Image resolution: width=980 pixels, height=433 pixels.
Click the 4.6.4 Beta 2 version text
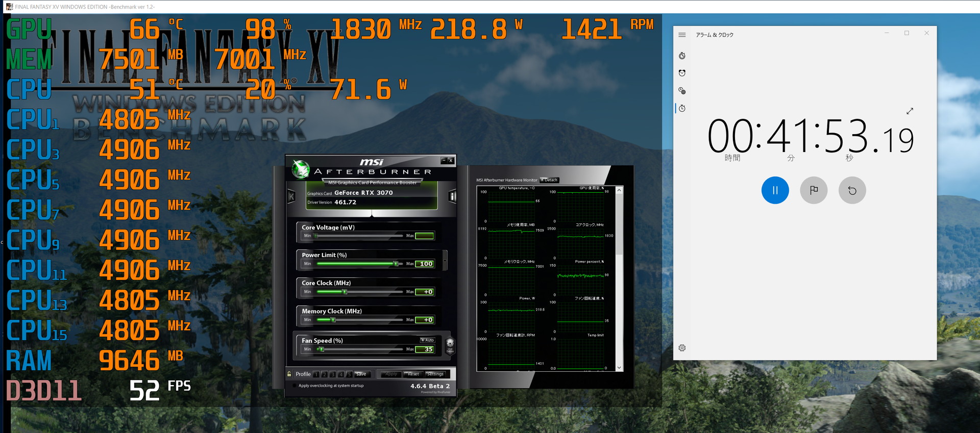click(x=430, y=386)
